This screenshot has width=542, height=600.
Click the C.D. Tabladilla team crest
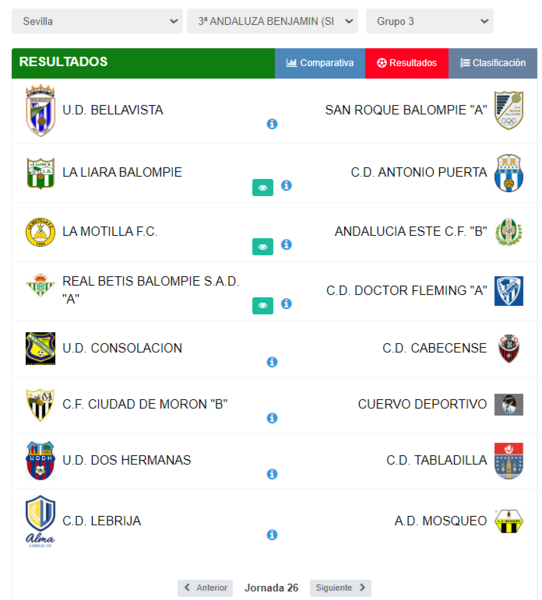(509, 461)
